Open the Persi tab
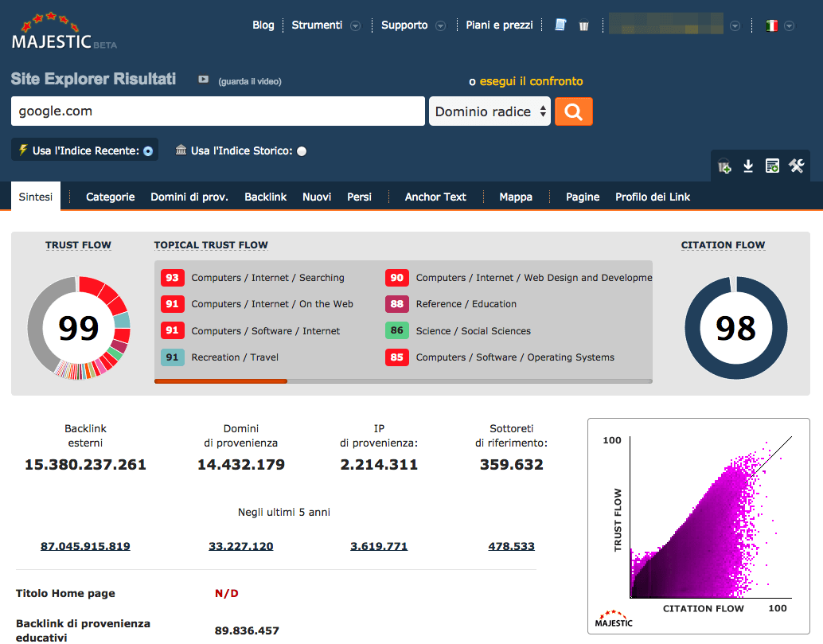This screenshot has width=823, height=644. click(x=360, y=197)
